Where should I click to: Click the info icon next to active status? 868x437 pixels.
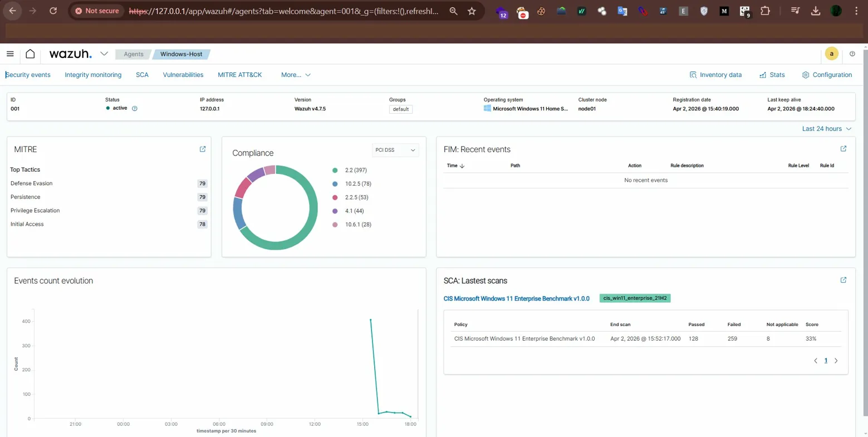(x=134, y=109)
